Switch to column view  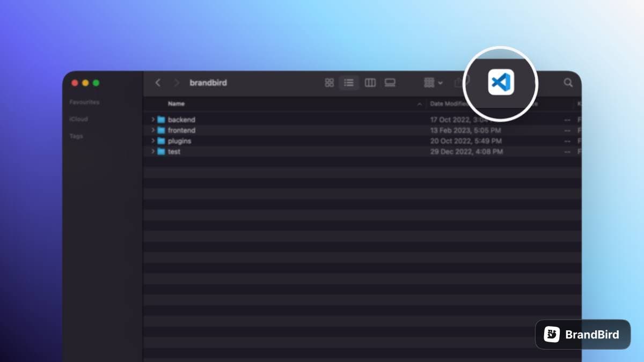pyautogui.click(x=370, y=83)
